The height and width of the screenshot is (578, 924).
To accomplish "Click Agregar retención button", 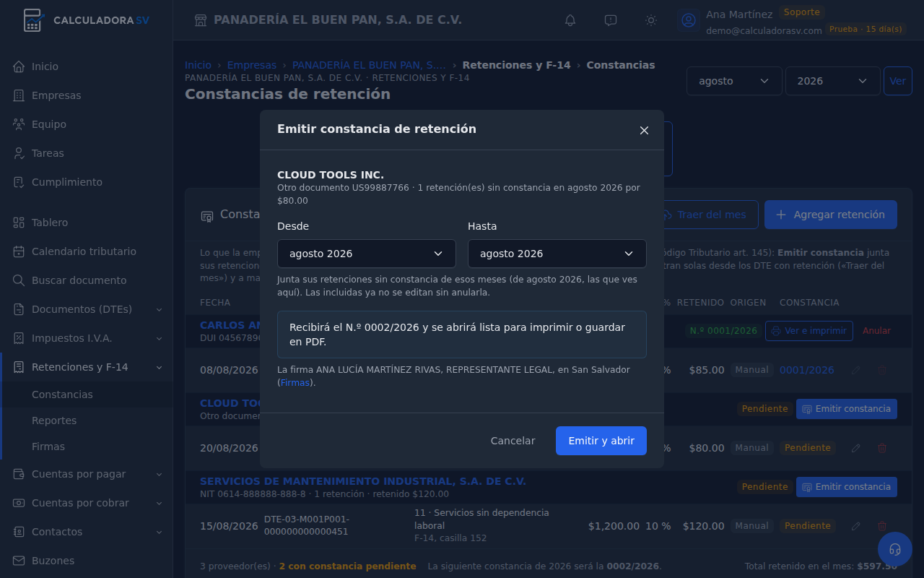I will pyautogui.click(x=831, y=215).
